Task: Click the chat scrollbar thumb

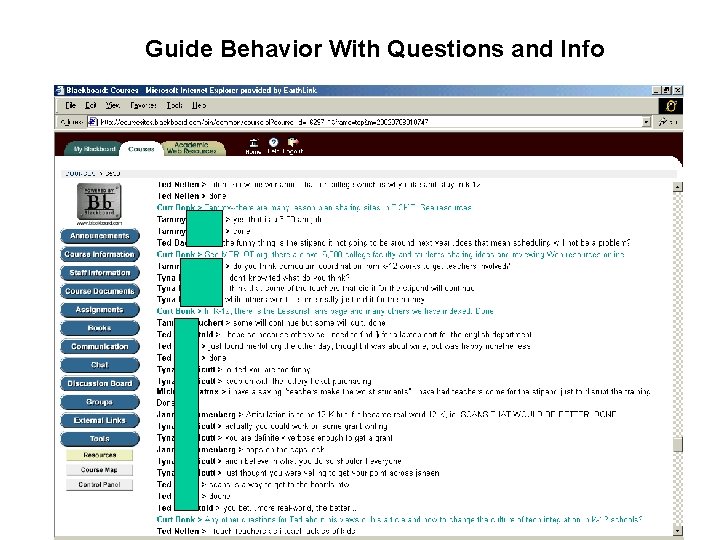Action: 678,444
